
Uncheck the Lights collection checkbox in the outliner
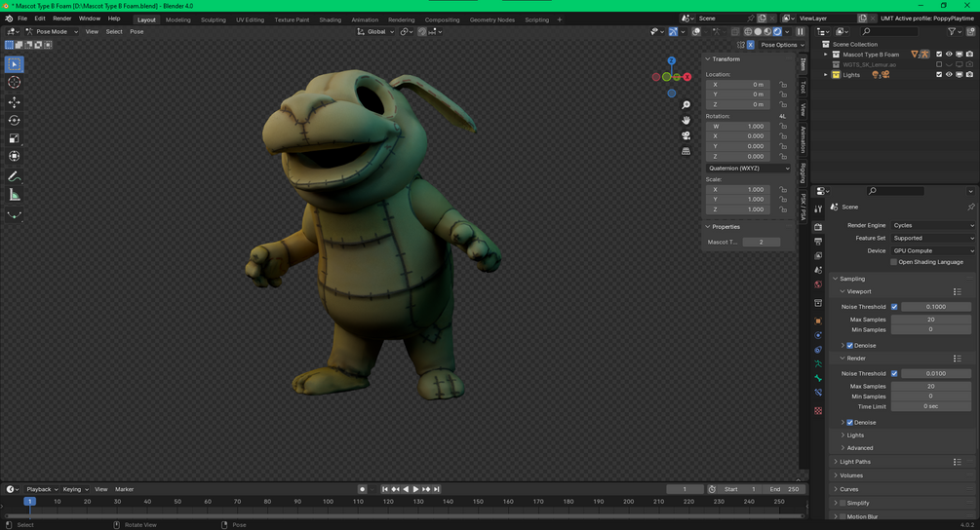(x=939, y=75)
